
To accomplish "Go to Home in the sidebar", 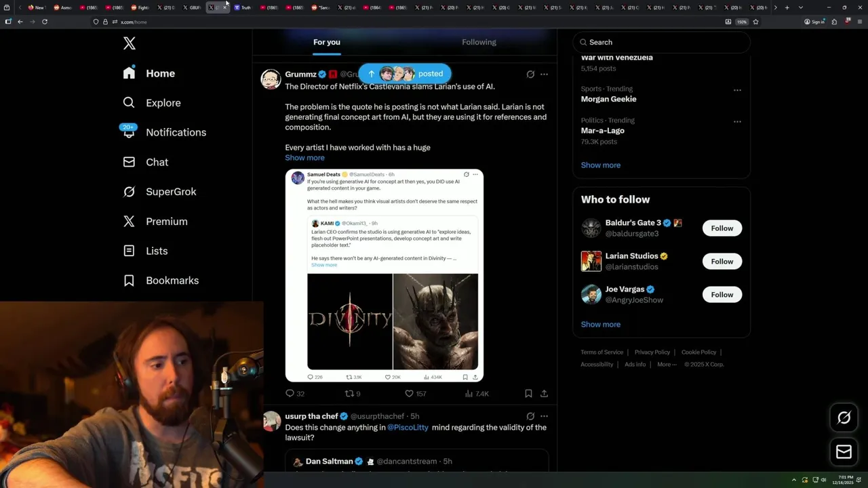I will (149, 73).
